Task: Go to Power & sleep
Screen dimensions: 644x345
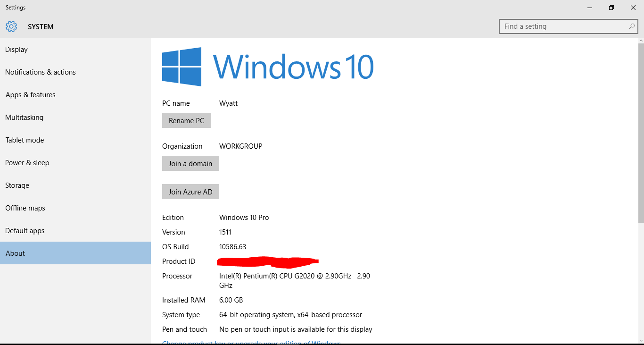Action: pyautogui.click(x=75, y=163)
